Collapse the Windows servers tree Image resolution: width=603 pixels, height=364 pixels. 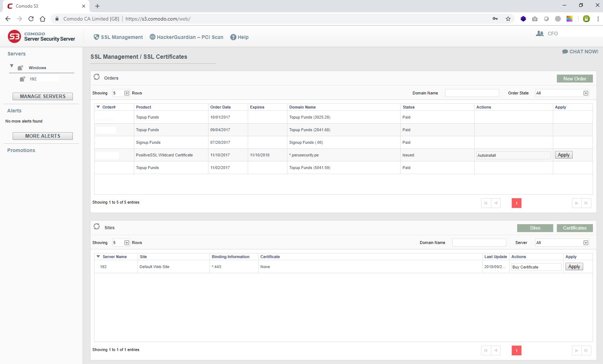(12, 66)
